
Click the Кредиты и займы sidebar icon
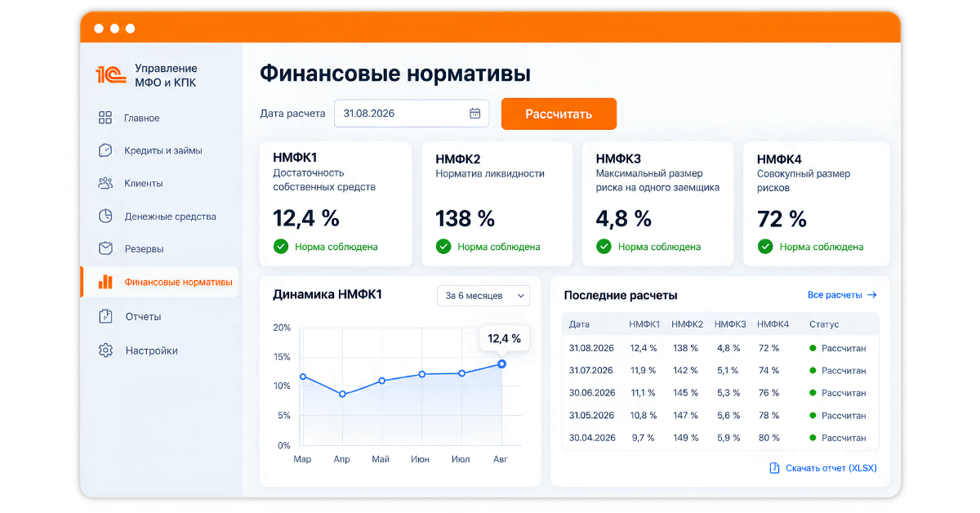tap(105, 150)
